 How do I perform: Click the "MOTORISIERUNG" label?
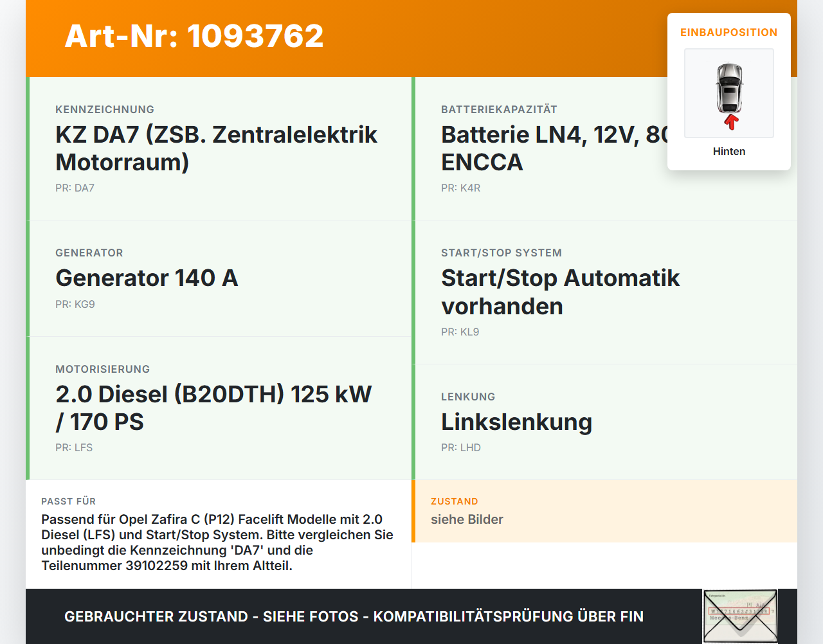(103, 369)
